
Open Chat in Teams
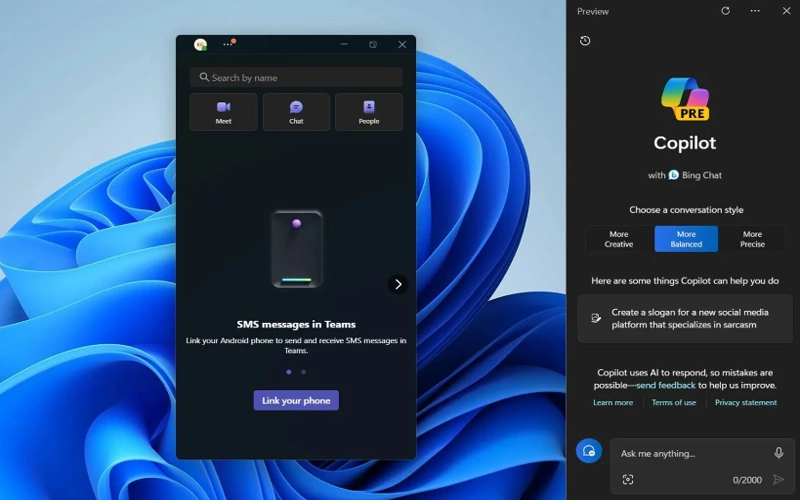296,112
